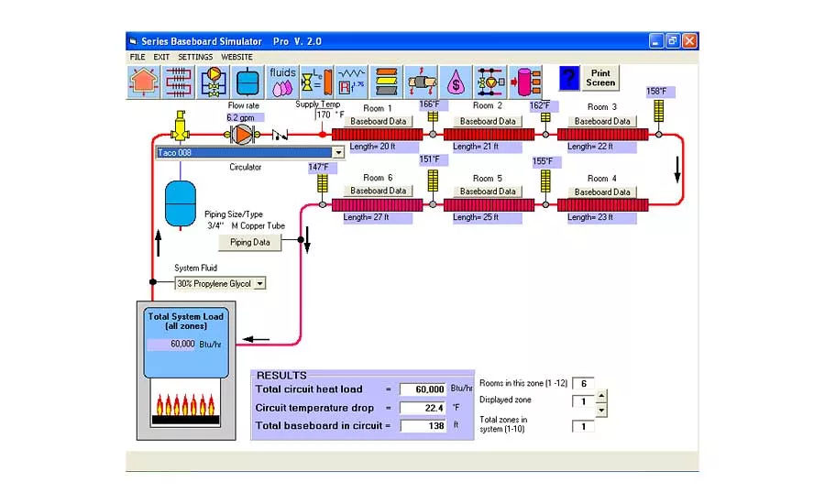Open the stacked colored layers toolbar icon

386,82
